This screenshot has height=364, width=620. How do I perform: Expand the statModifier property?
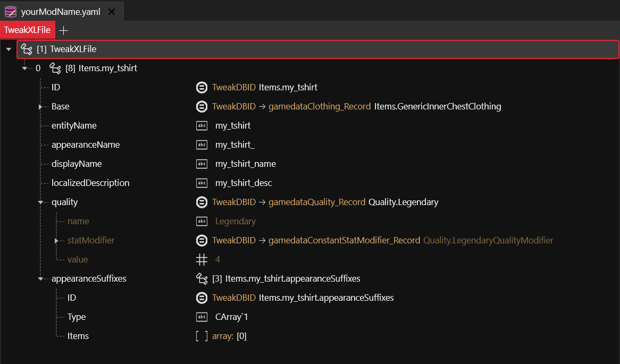tap(56, 241)
